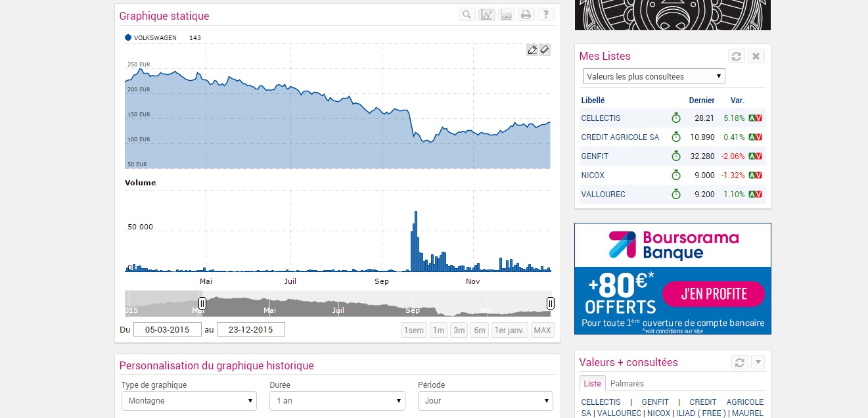Click the red V sell icon for GENFIT
This screenshot has width=868, height=418.
(759, 156)
